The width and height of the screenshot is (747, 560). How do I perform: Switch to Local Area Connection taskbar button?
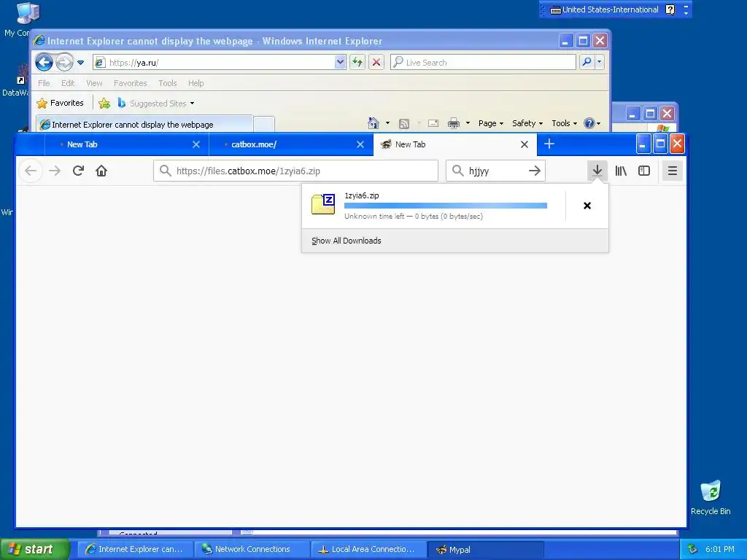point(368,549)
